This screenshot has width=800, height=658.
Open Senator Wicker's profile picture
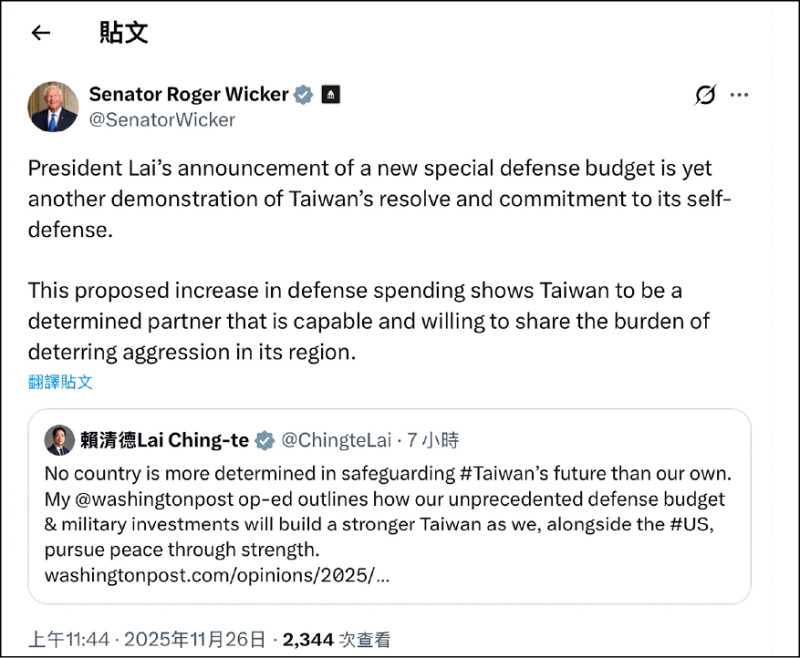pos(53,106)
